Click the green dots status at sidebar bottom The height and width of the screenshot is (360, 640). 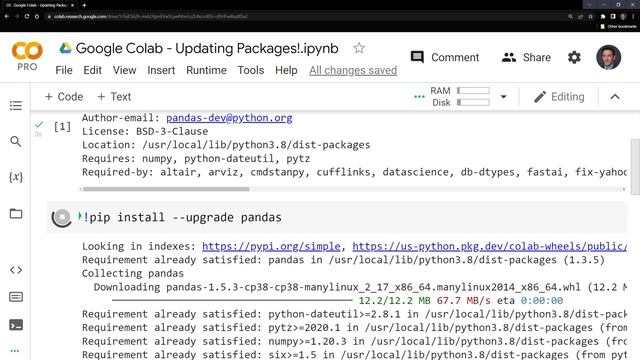(15, 351)
